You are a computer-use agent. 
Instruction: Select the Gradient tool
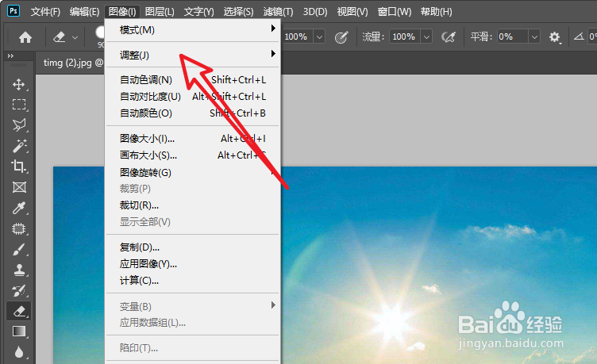point(19,331)
